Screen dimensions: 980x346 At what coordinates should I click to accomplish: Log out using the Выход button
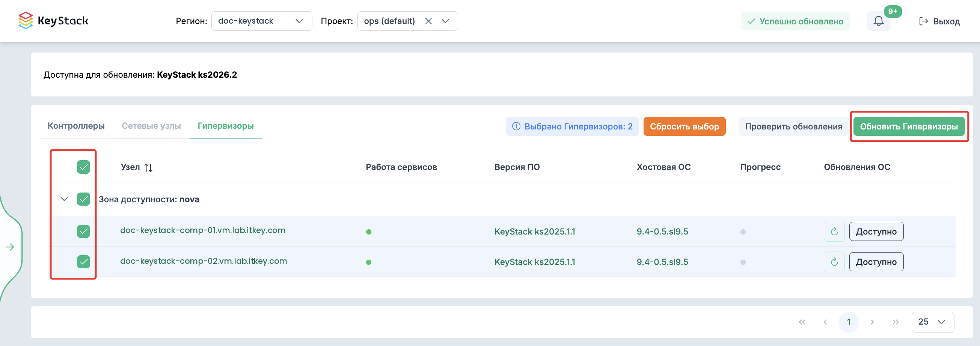click(x=939, y=21)
